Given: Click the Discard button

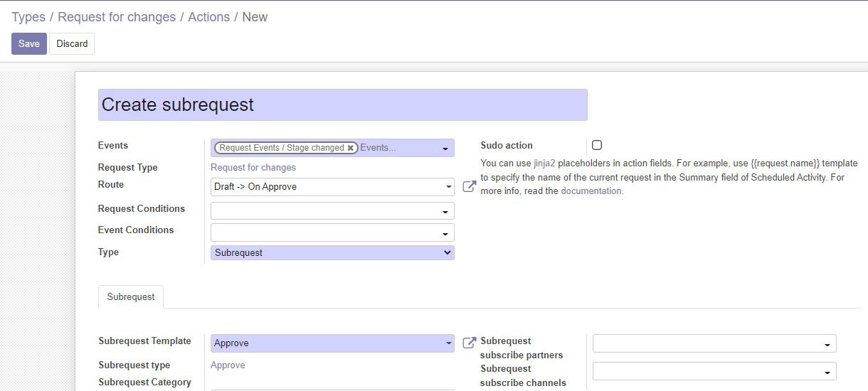Looking at the screenshot, I should 72,43.
